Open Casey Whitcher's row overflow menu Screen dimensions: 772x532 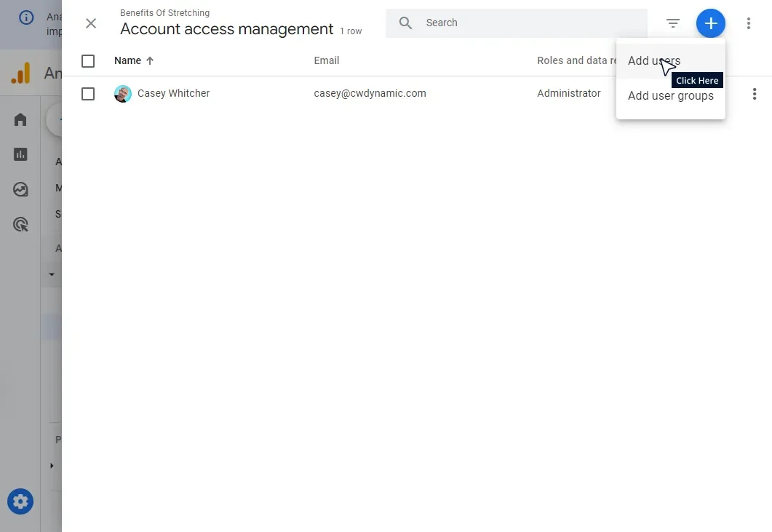pos(755,93)
